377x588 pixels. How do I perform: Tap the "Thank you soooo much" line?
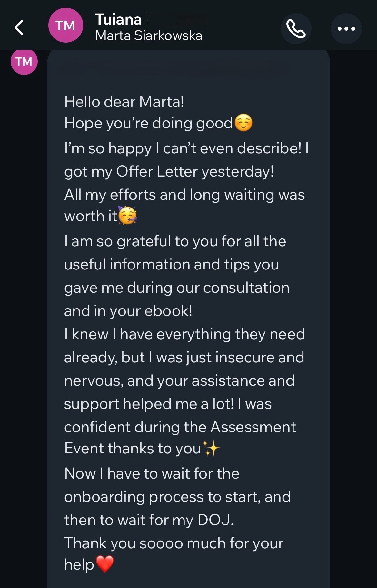pos(174,543)
